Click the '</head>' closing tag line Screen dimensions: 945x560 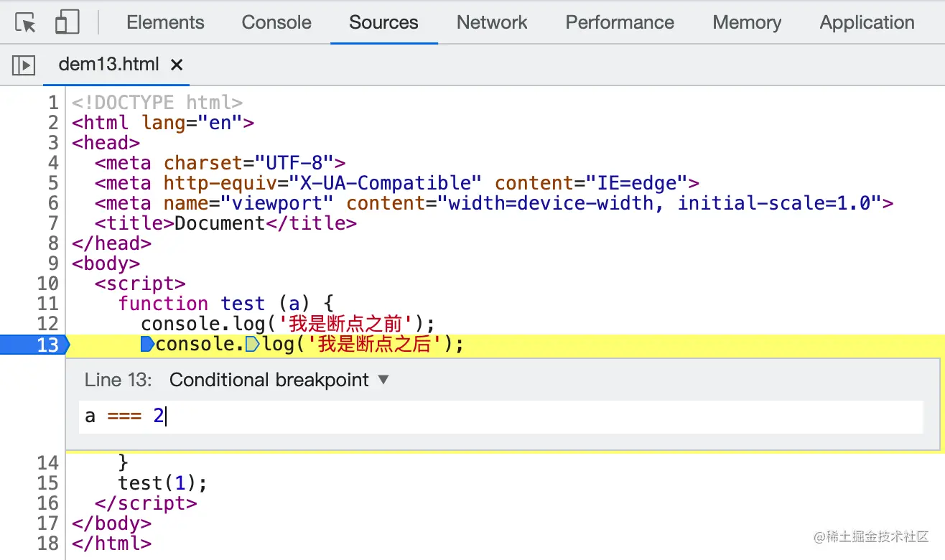point(111,243)
